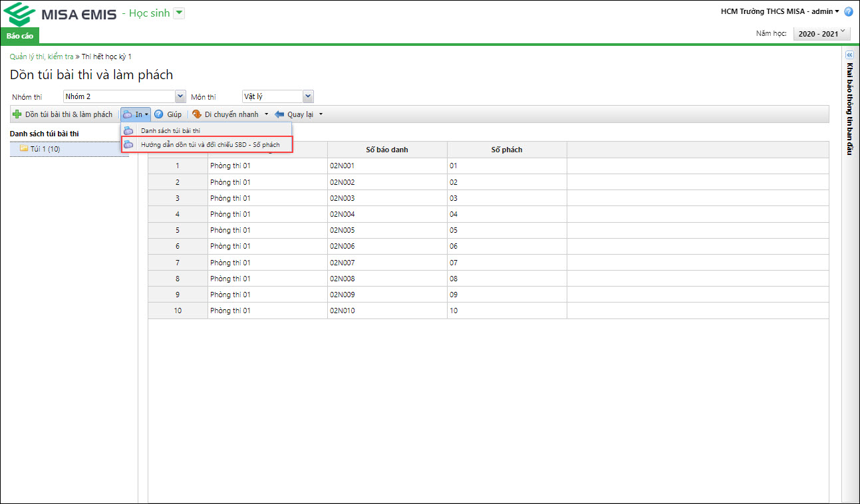Open the Học sinh module dropdown

tap(179, 14)
